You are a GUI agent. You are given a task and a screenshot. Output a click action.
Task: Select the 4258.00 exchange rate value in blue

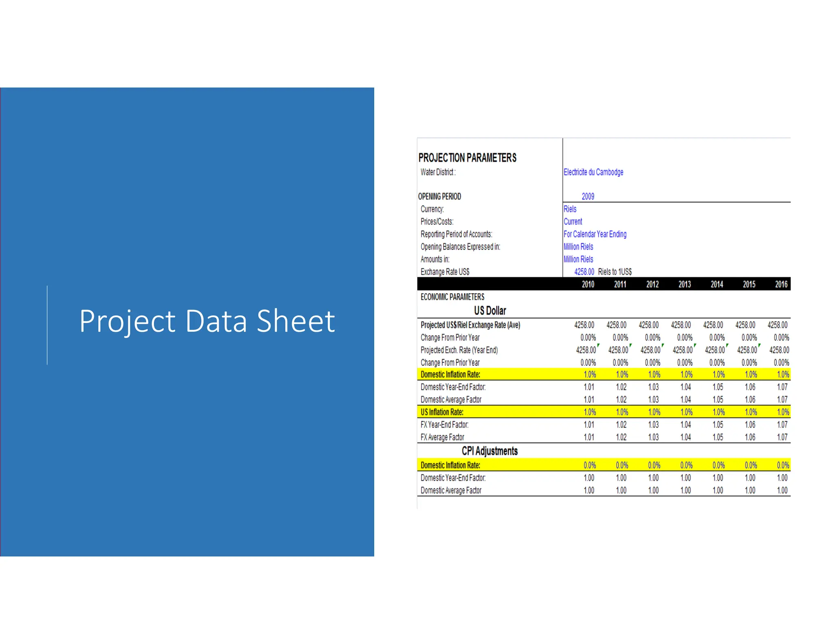pos(584,272)
